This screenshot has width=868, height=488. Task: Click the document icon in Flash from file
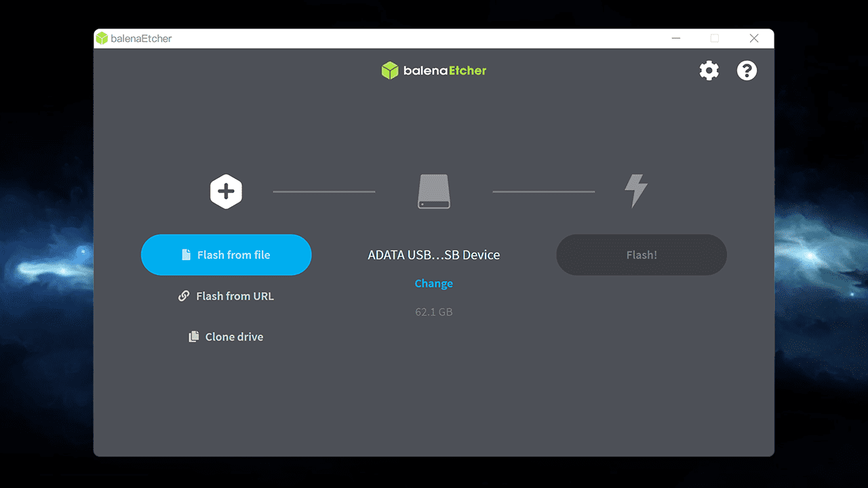point(186,255)
